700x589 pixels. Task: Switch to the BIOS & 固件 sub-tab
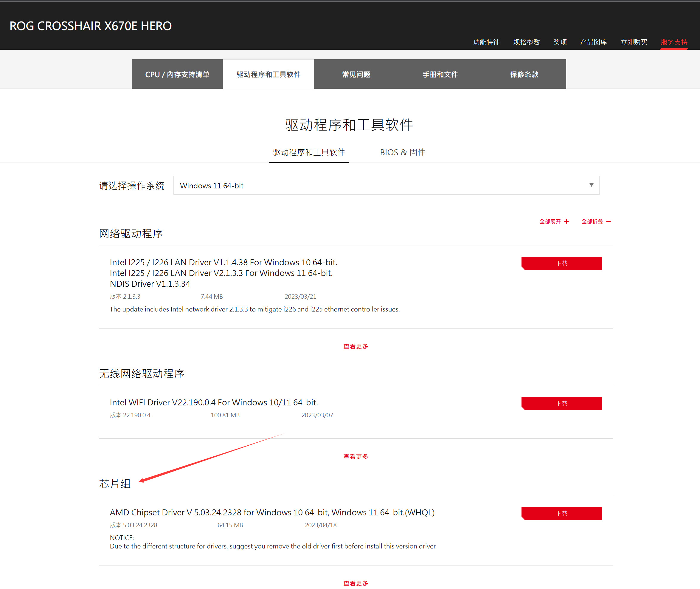coord(403,152)
